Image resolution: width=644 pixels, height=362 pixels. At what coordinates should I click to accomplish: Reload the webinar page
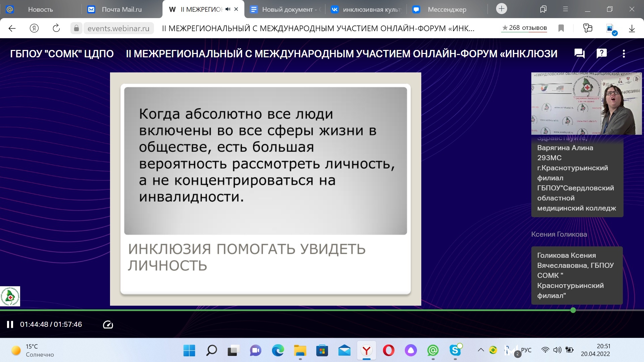[x=56, y=28]
